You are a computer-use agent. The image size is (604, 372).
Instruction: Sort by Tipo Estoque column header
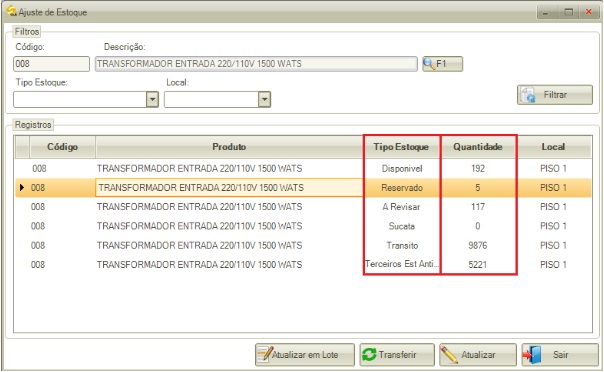401,147
